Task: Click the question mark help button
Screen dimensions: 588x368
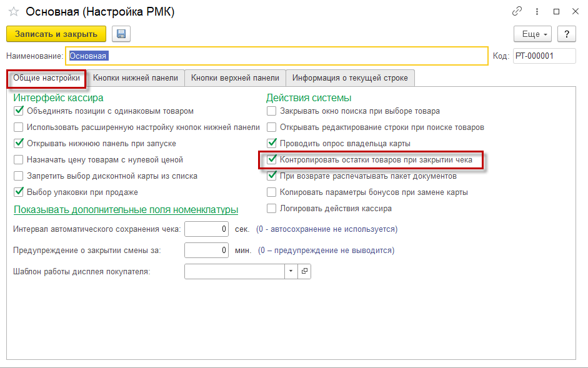Action: click(x=566, y=34)
